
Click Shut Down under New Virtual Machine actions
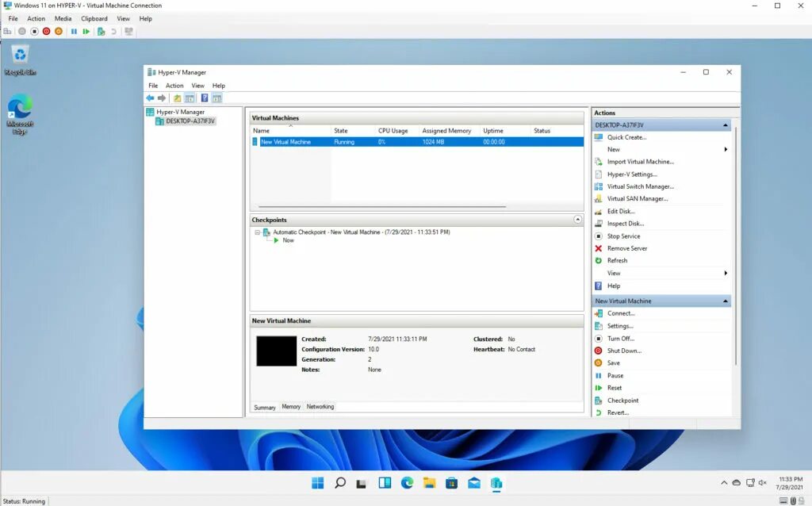pyautogui.click(x=623, y=351)
